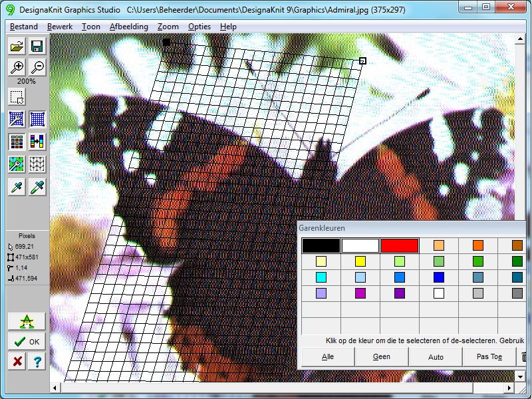Open the Bestand menu
The image size is (532, 399).
pyautogui.click(x=24, y=27)
